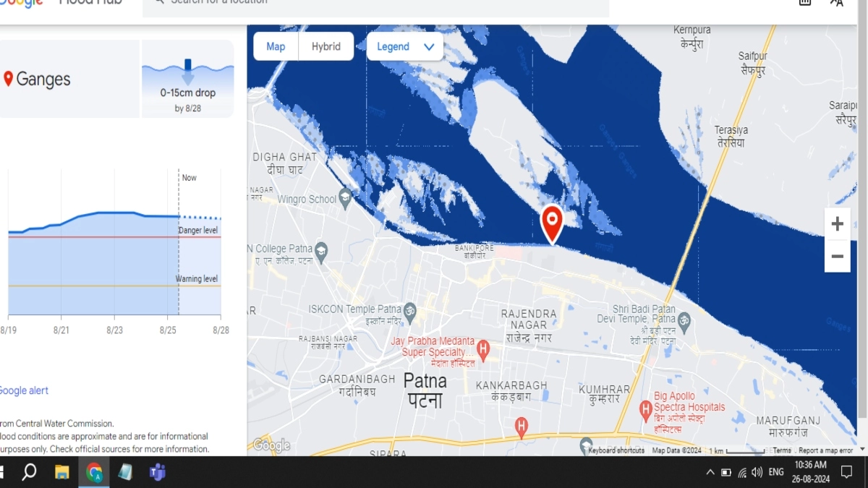Click the Now marker on the water-level chart

click(188, 178)
